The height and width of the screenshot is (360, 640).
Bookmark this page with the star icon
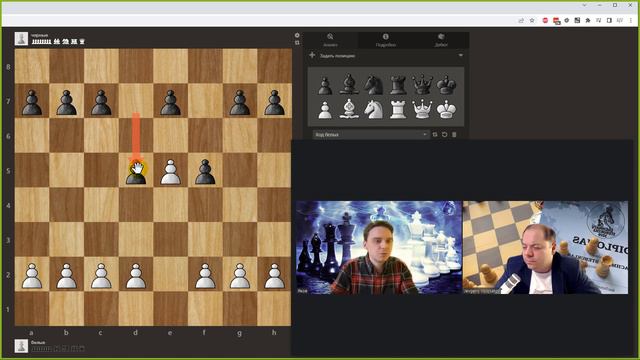coord(532,20)
